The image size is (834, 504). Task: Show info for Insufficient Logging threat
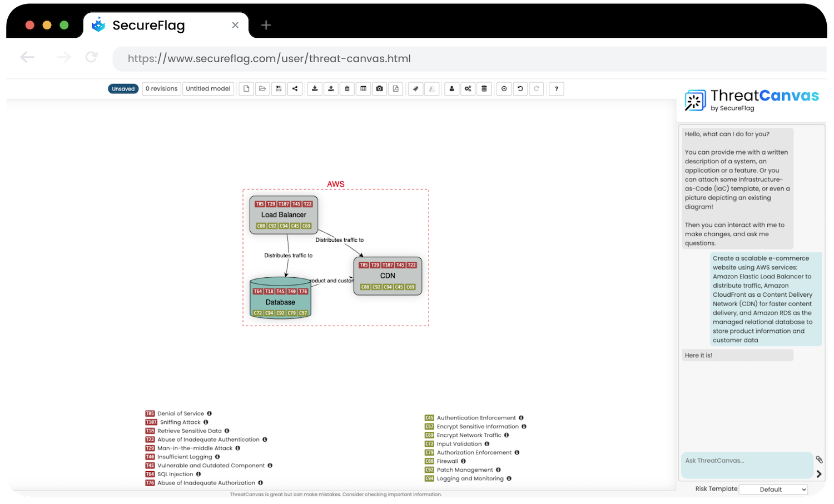point(217,457)
